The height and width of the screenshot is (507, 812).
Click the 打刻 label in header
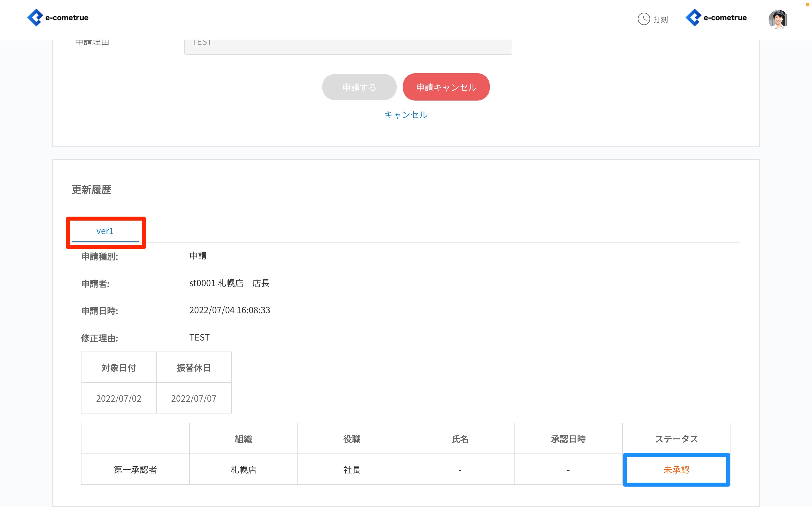[x=660, y=20]
